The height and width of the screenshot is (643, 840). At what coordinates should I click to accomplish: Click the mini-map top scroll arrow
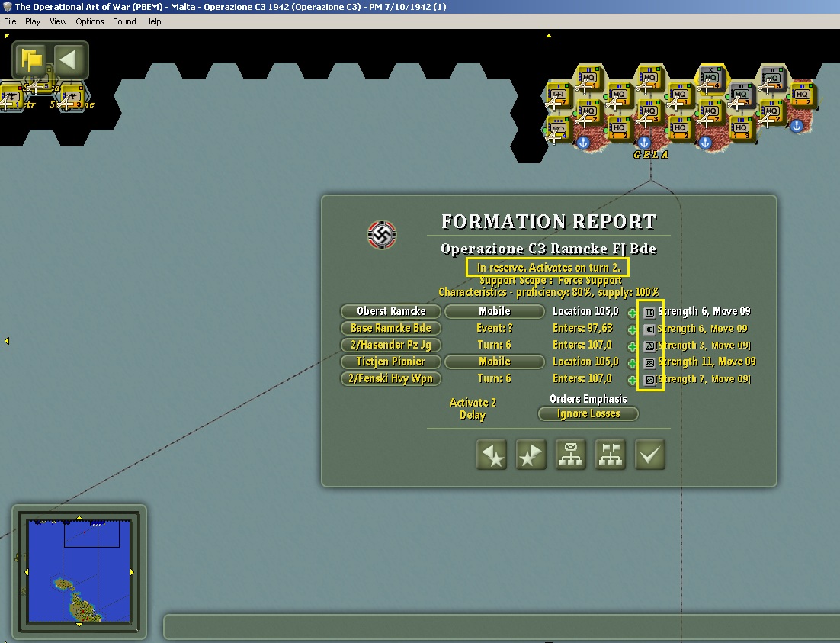tap(79, 518)
